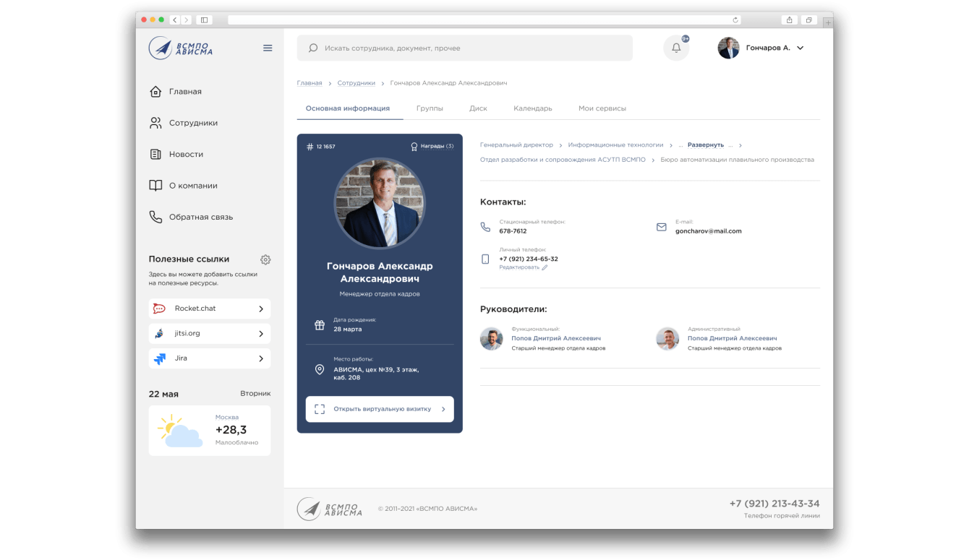Screen dimensions: 969x560
Task: Open the Гончаров А. user dropdown
Action: point(761,48)
